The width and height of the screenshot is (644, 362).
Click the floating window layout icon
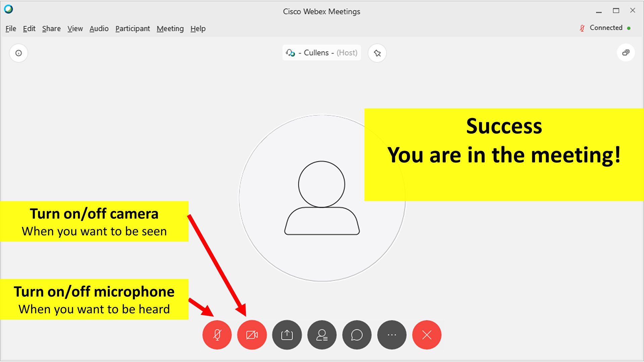(626, 53)
